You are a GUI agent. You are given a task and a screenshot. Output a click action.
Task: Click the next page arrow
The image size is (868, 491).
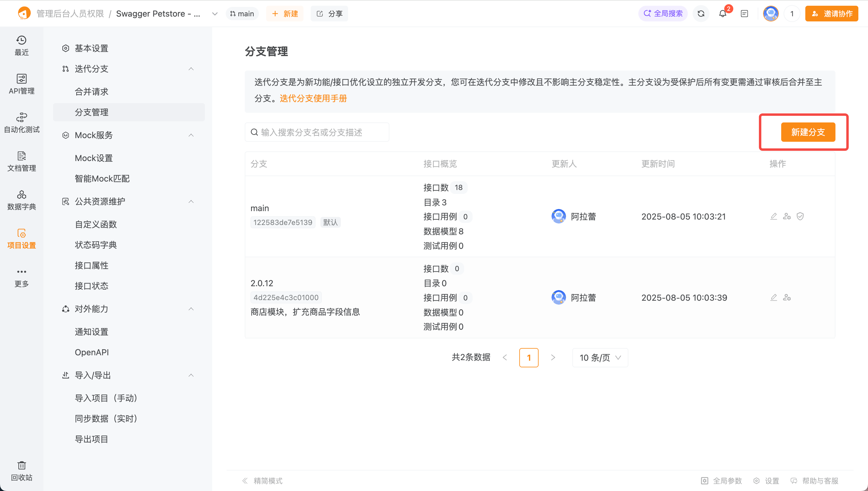pos(553,357)
